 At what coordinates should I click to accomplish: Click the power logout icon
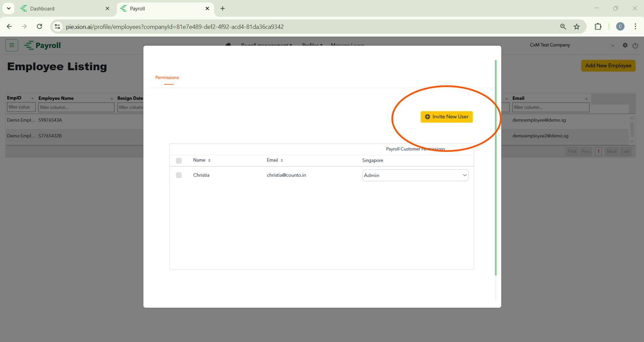pos(635,45)
